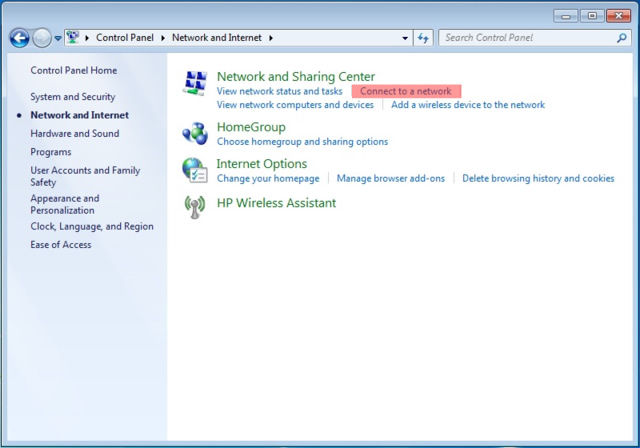Viewport: 640px width, 448px height.
Task: Click Network and Internet breadcrumb
Action: coord(216,38)
